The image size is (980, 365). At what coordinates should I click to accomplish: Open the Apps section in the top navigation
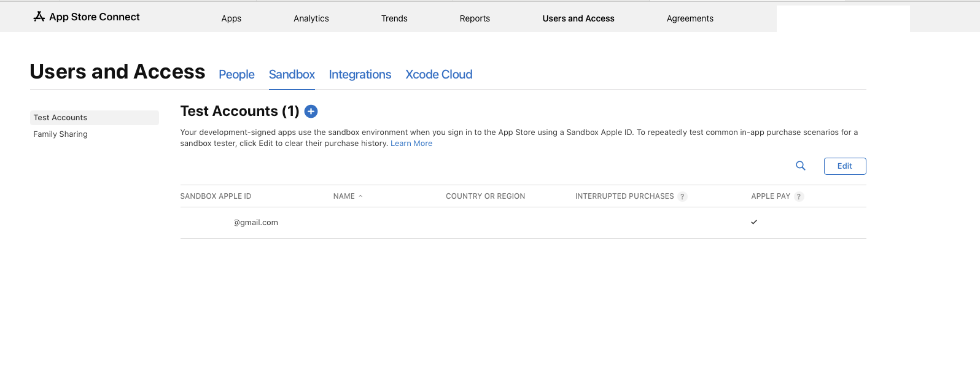231,18
